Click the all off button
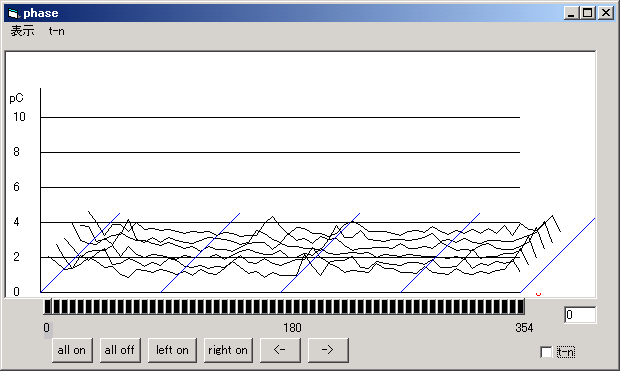Viewport: 620px width, 371px height. pyautogui.click(x=120, y=350)
